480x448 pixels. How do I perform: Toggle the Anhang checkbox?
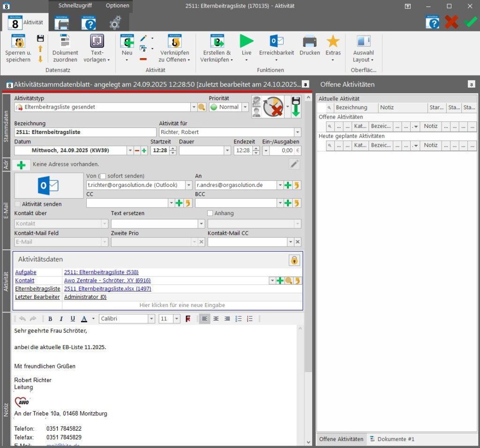(x=210, y=213)
